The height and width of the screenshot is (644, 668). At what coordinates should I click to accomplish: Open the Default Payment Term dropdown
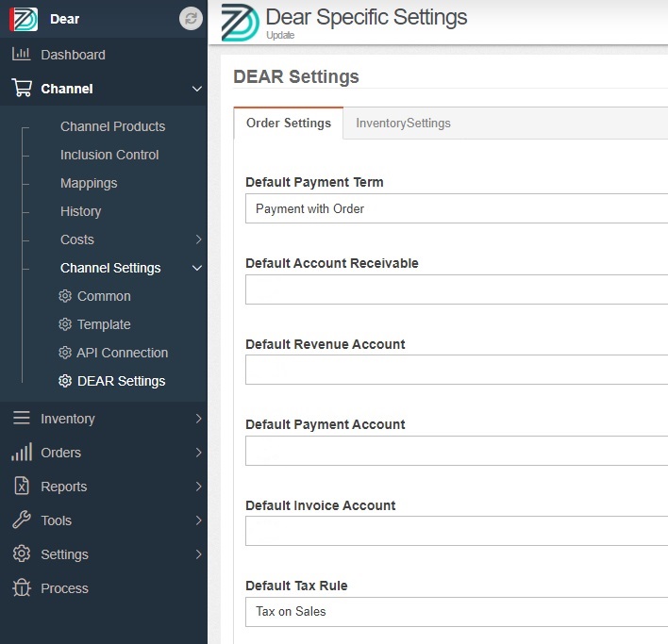pos(457,208)
